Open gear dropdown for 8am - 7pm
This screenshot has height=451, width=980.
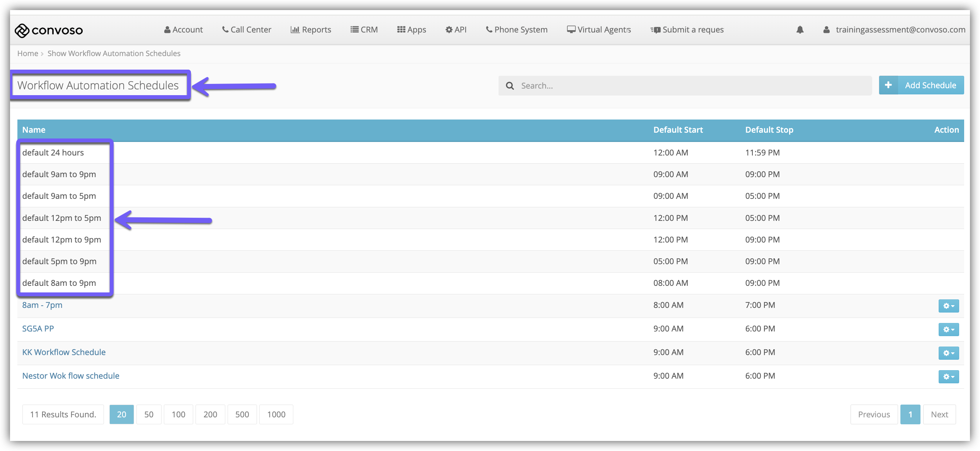pyautogui.click(x=948, y=306)
